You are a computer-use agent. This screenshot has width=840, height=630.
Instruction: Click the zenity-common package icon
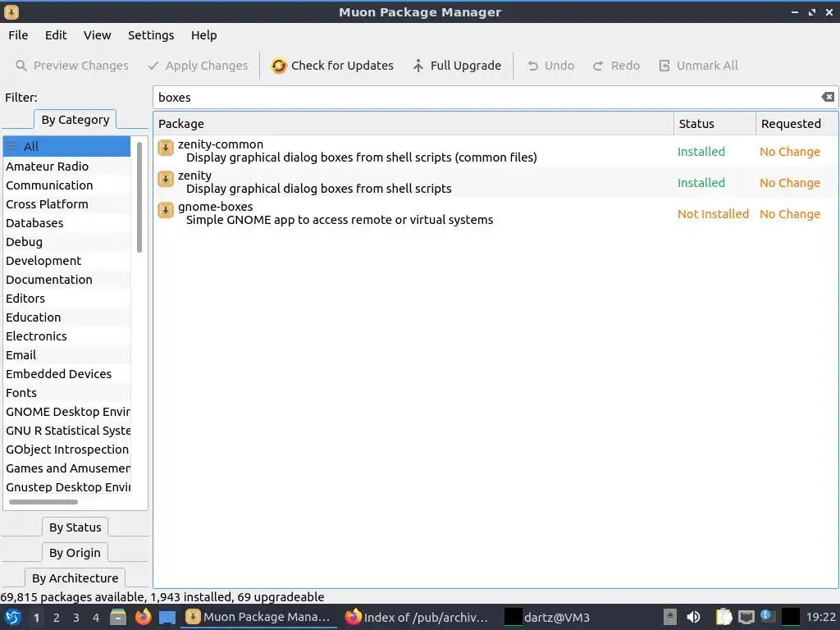point(166,148)
